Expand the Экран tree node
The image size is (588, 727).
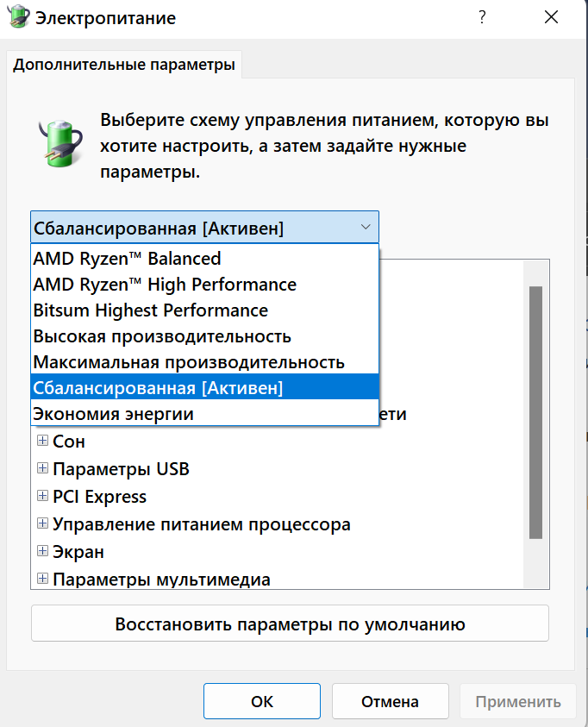(42, 552)
